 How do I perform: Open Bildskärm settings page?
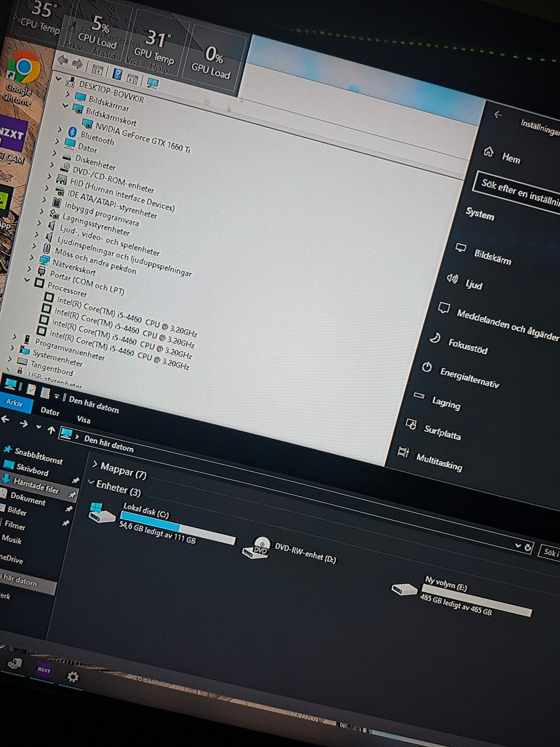[483, 253]
